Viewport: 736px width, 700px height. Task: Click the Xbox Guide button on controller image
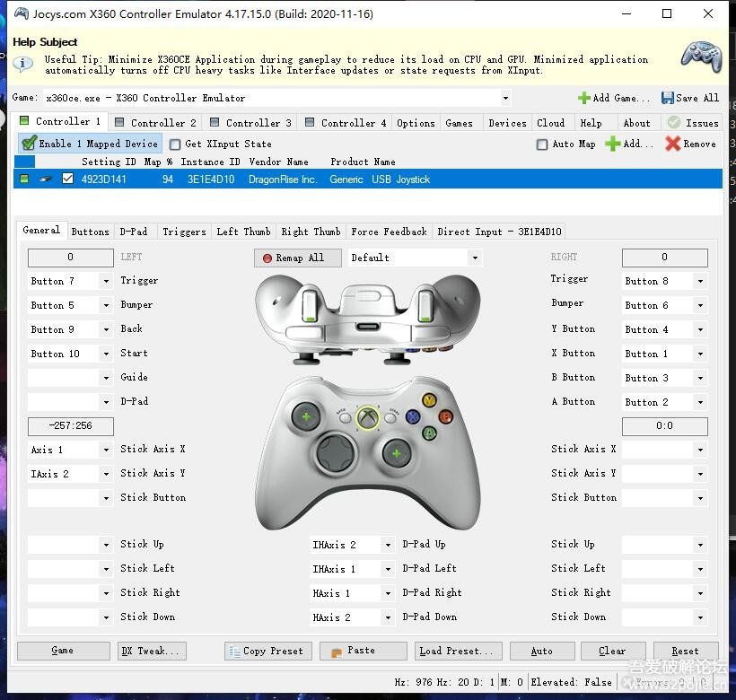tap(367, 417)
